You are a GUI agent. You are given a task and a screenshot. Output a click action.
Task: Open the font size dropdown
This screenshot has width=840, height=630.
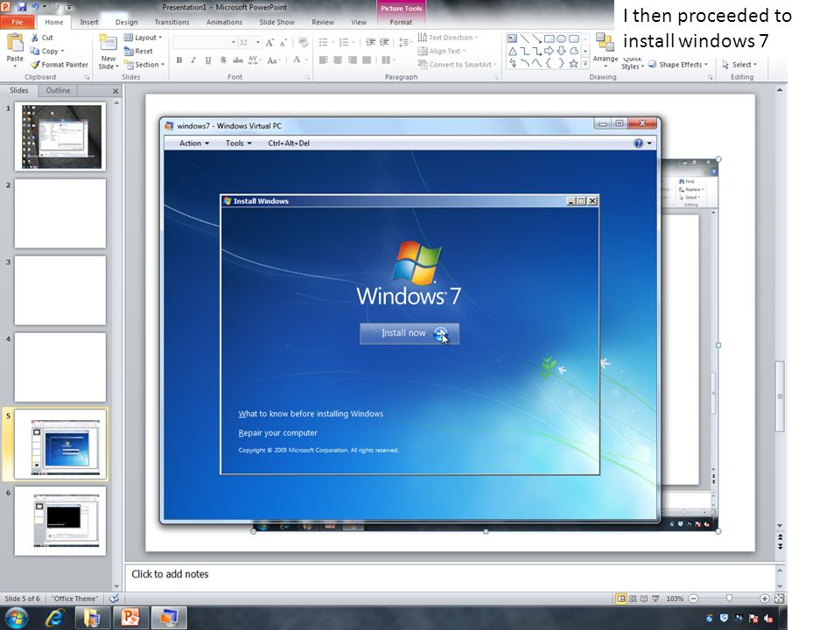tap(257, 42)
